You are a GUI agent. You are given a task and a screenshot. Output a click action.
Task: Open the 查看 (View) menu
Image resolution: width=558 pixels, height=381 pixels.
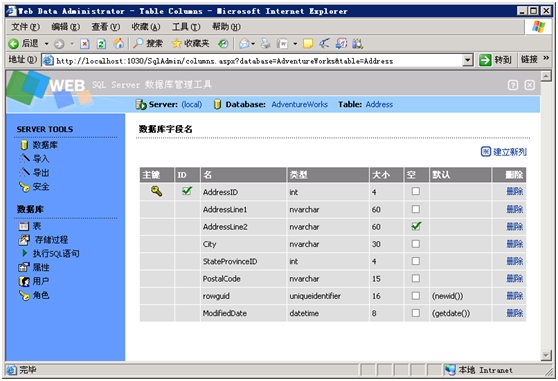coord(106,27)
